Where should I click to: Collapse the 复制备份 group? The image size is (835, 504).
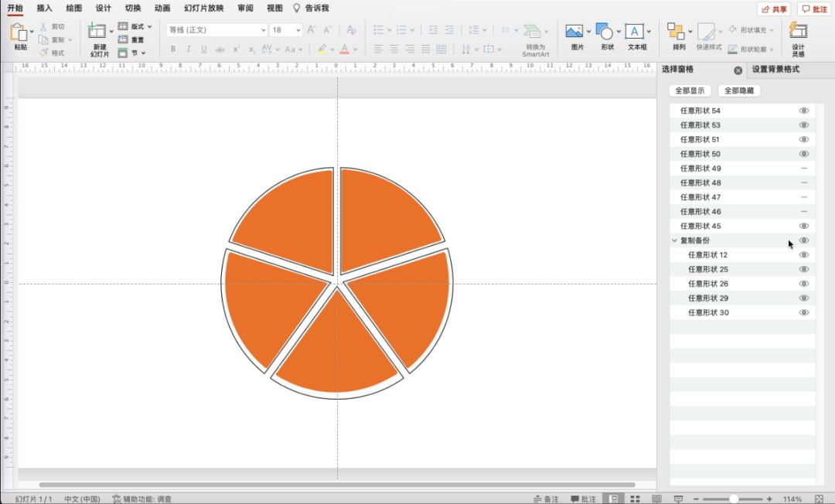[674, 240]
